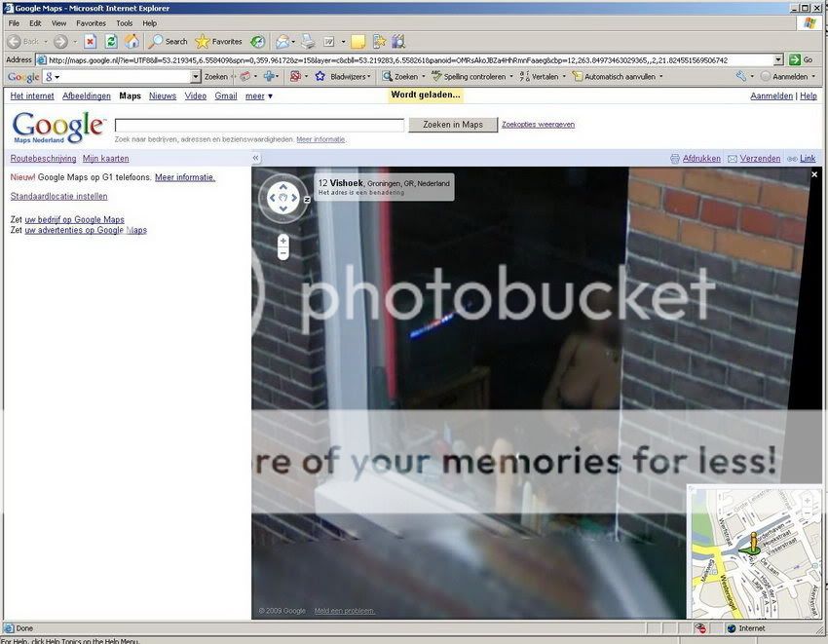Viewport: 828px width, 644px height.
Task: Open the IE Search pane
Action: (168, 41)
